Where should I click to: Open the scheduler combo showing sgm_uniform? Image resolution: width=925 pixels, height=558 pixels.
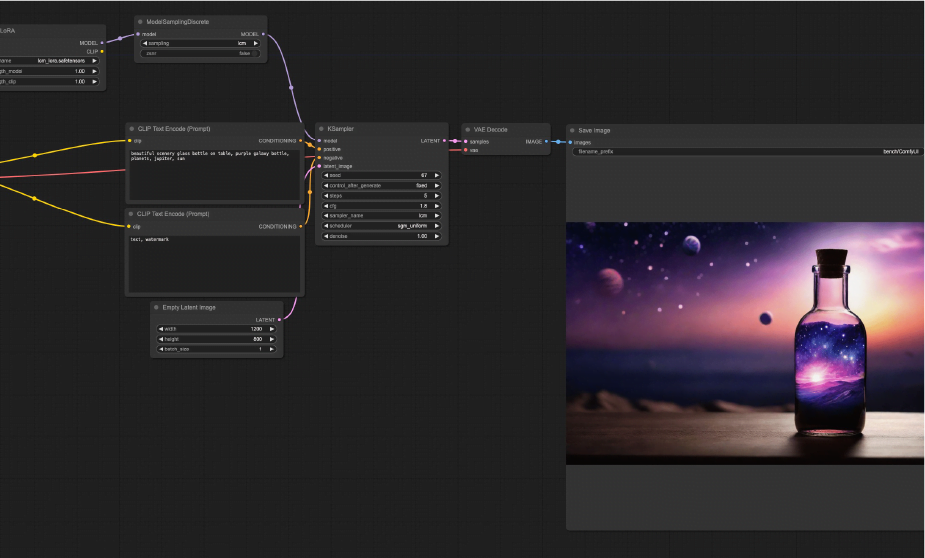tap(381, 226)
